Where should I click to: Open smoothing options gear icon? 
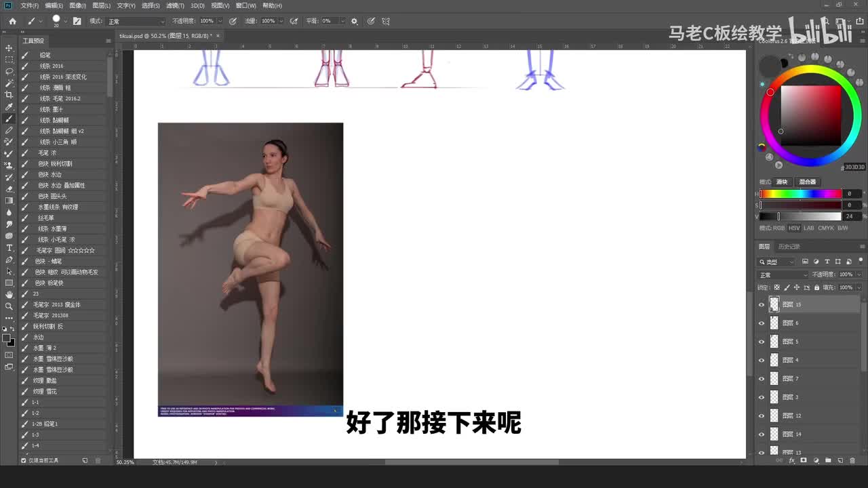[354, 21]
